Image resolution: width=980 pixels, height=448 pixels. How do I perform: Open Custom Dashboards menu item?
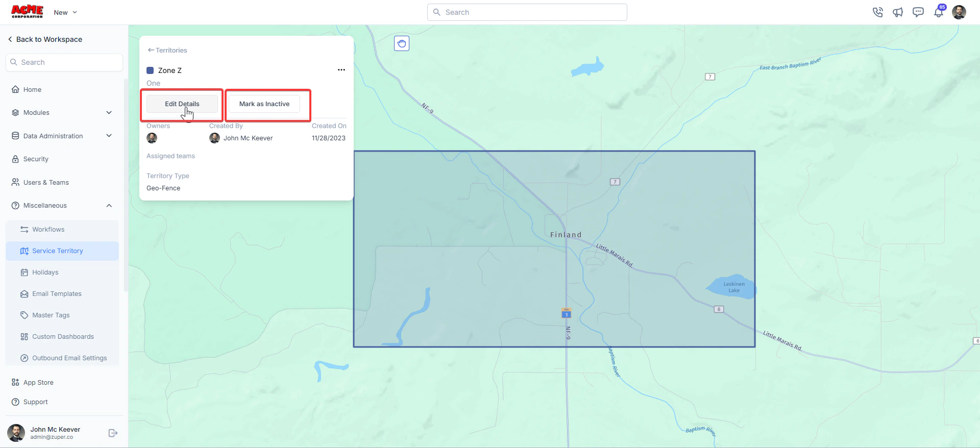[62, 337]
